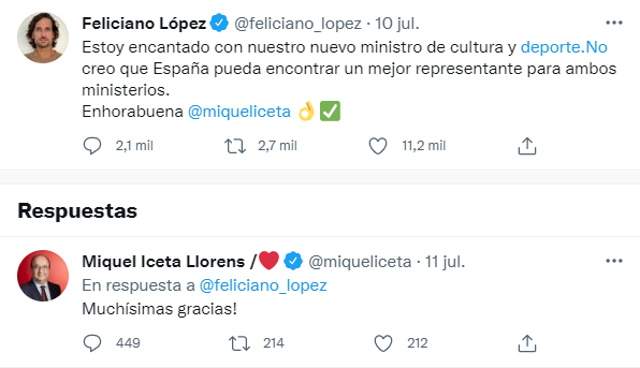Open the 10 jul. tweet timestamp

tap(397, 23)
